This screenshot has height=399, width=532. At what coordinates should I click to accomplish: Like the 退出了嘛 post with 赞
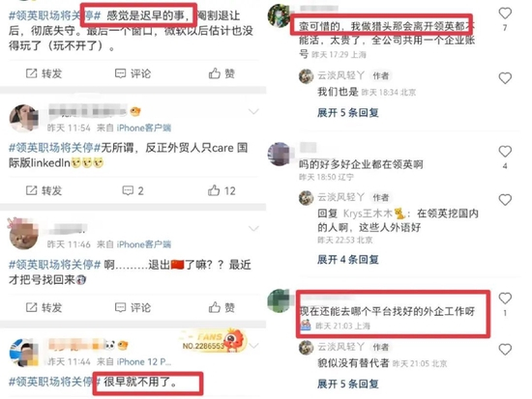click(x=222, y=308)
